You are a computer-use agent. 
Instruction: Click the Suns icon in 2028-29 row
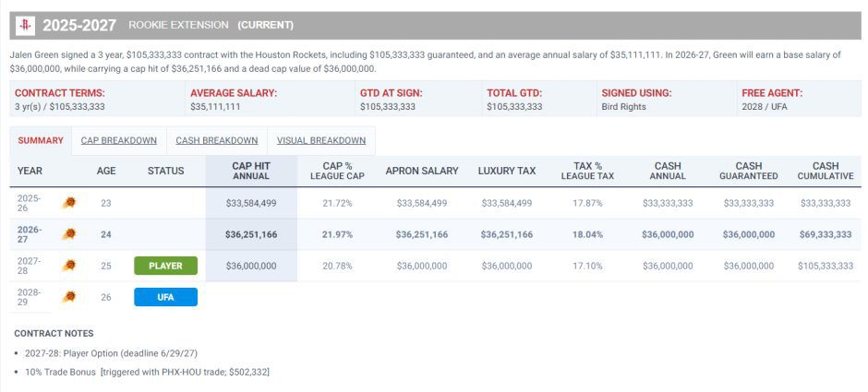[68, 297]
